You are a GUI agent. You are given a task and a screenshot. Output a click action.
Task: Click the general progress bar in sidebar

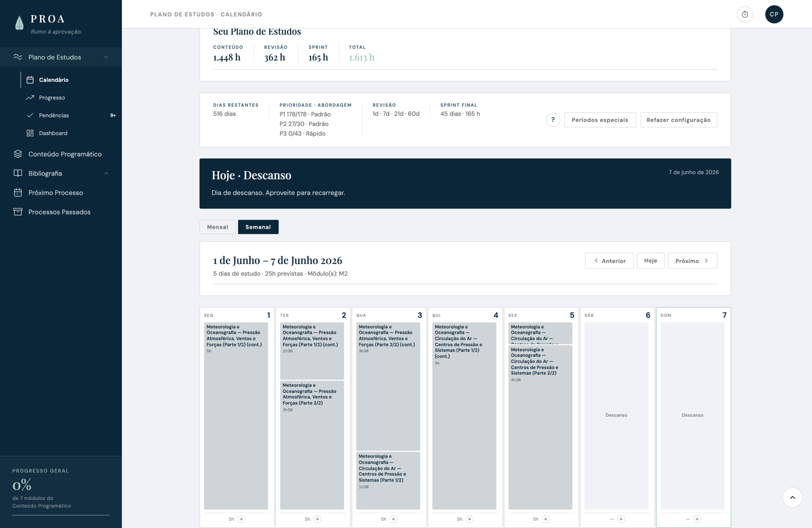(61, 515)
